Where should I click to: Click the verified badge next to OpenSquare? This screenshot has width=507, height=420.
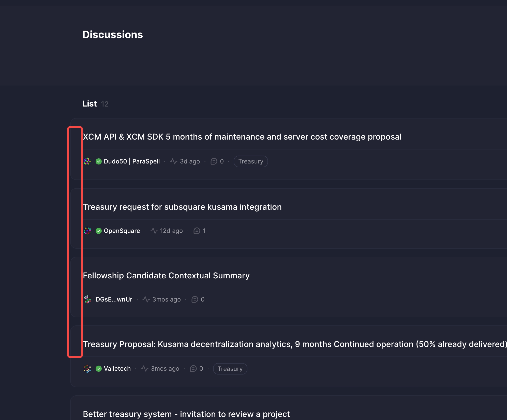point(99,231)
